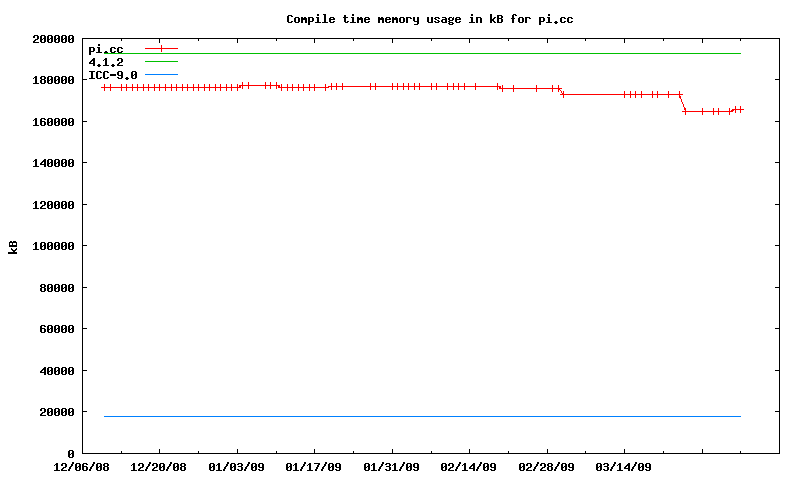Select the 01/31/09 date on the x-axis
Screen dimensions: 800x480
pos(392,467)
